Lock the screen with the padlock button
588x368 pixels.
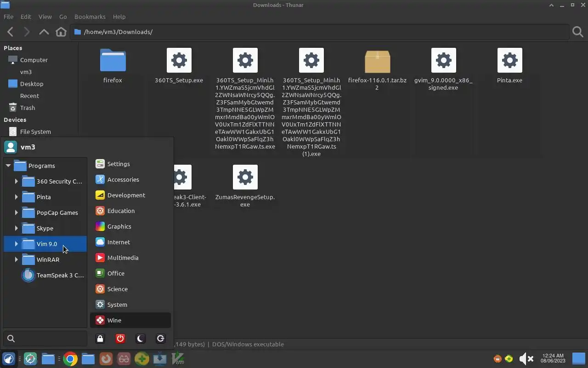pyautogui.click(x=100, y=339)
